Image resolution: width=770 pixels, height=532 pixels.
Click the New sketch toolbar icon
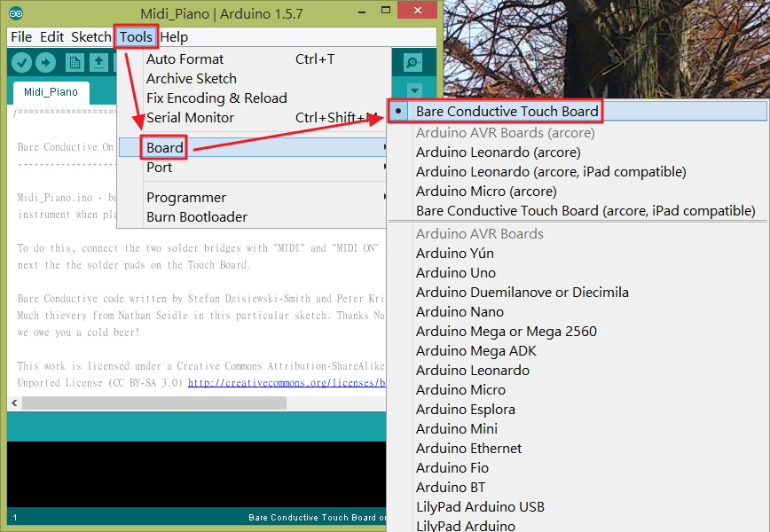[x=75, y=62]
